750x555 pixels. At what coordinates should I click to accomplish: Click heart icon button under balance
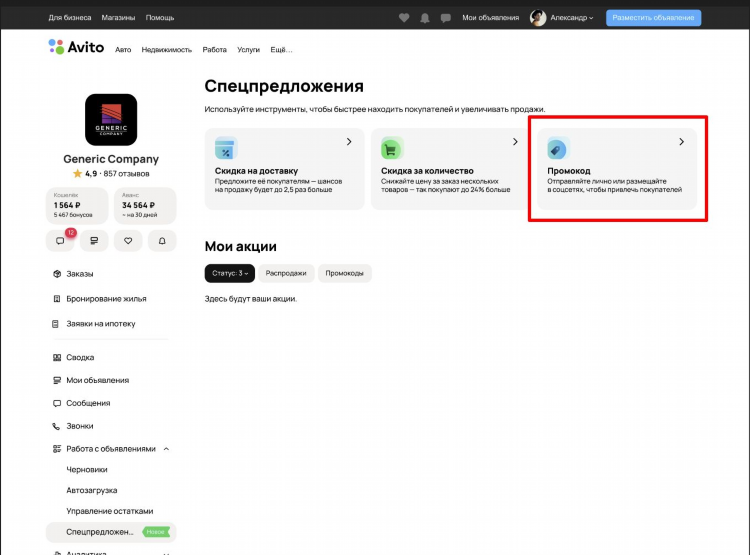[128, 241]
